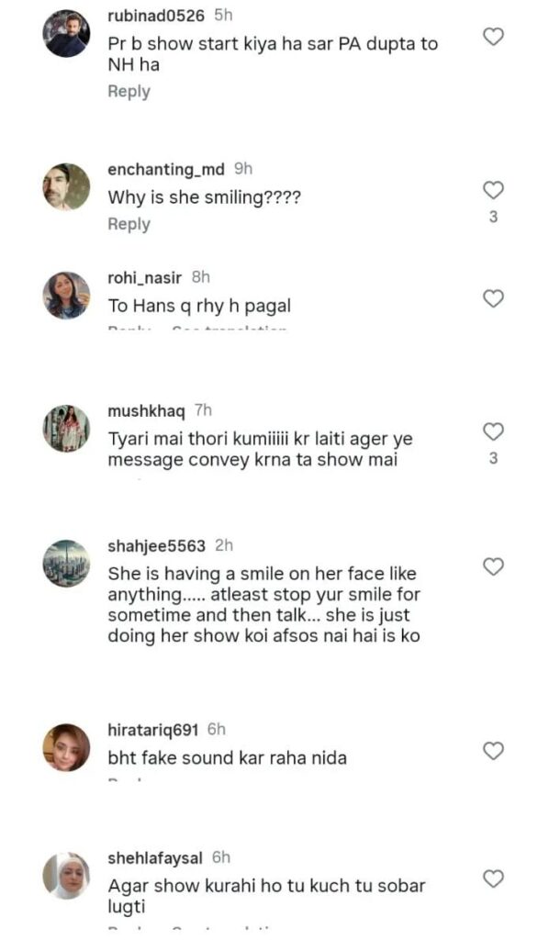Reply to enchanting_md's comment
The image size is (560, 940).
coord(129,224)
